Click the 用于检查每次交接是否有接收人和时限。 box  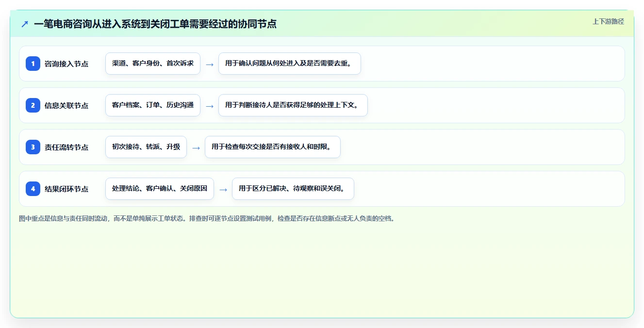[273, 147]
